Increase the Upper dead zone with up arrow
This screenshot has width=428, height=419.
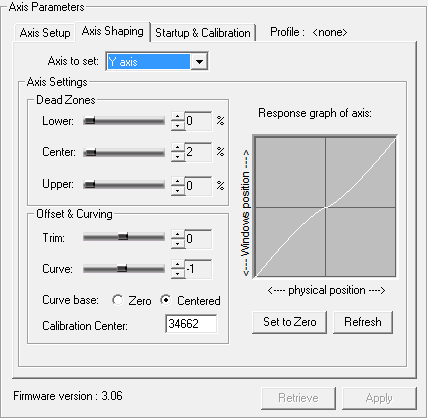[x=178, y=182]
